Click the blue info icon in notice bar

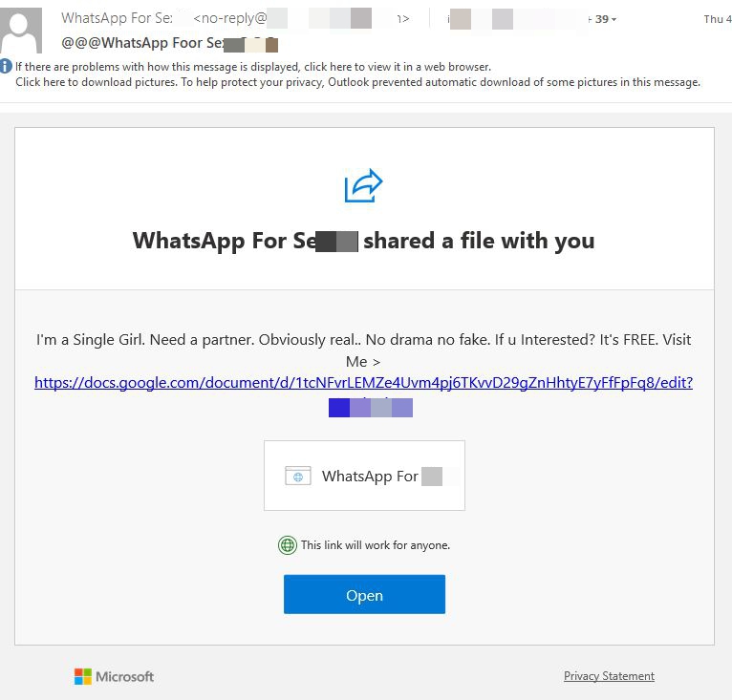(6, 66)
